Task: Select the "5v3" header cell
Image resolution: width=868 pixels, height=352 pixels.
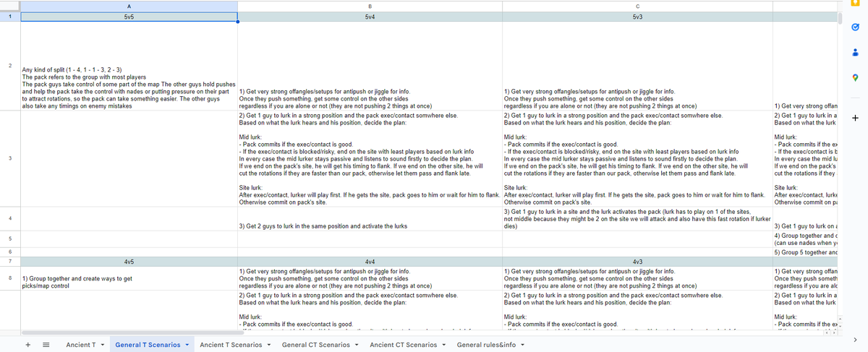Action: tap(636, 16)
